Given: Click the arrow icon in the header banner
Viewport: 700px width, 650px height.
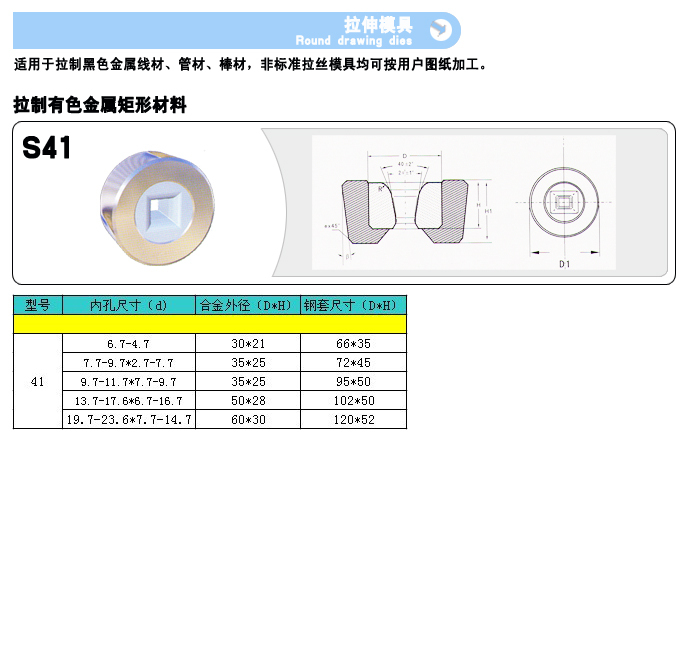Looking at the screenshot, I should click(x=440, y=30).
